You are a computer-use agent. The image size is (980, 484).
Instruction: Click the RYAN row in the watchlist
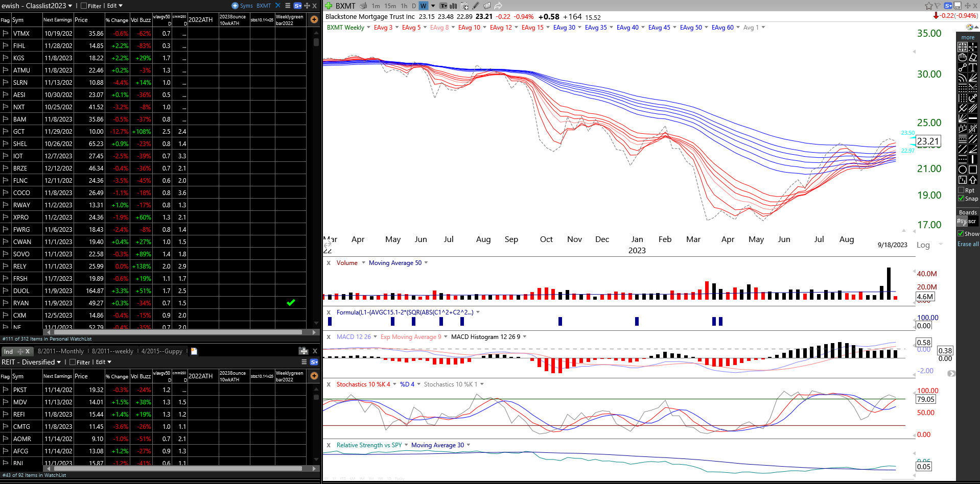pyautogui.click(x=153, y=303)
